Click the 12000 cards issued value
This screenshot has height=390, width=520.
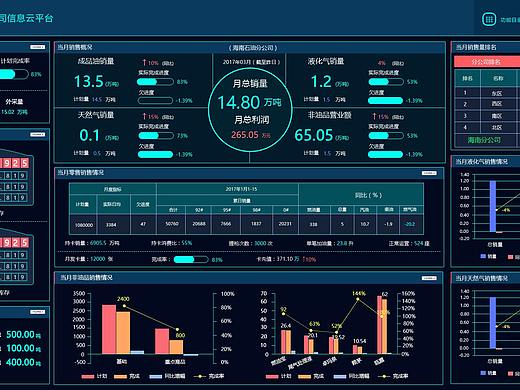click(97, 259)
